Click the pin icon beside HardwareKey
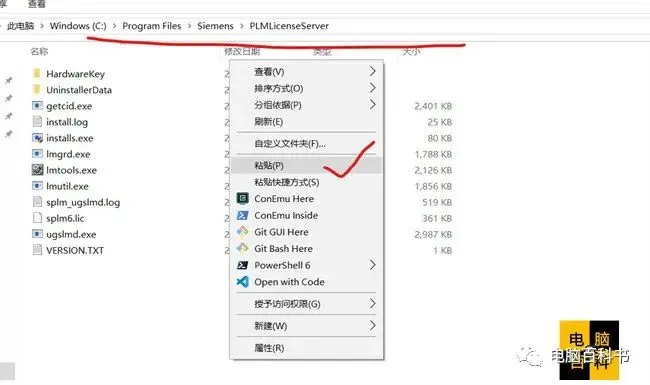 [x=9, y=80]
